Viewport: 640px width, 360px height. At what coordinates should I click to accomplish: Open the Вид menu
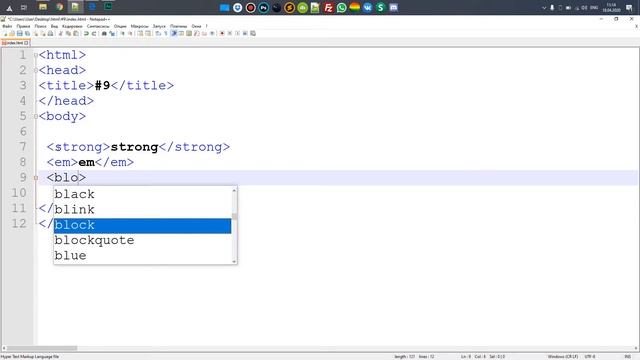54,26
